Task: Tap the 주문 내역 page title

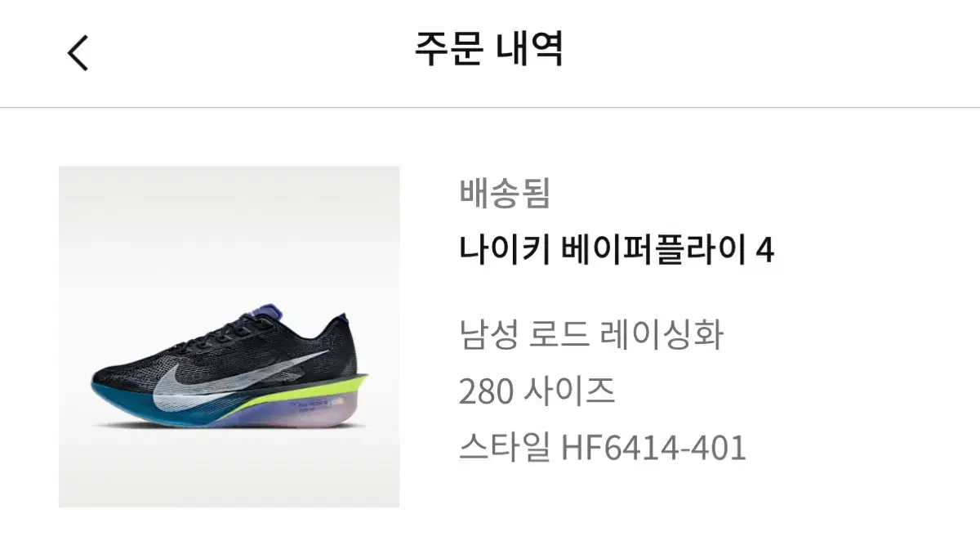Action: 488,51
